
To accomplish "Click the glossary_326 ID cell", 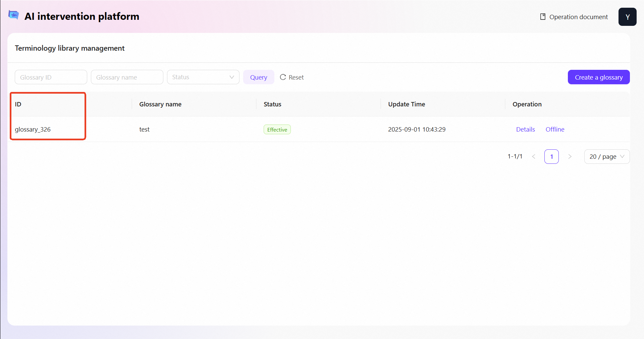I will pyautogui.click(x=33, y=130).
